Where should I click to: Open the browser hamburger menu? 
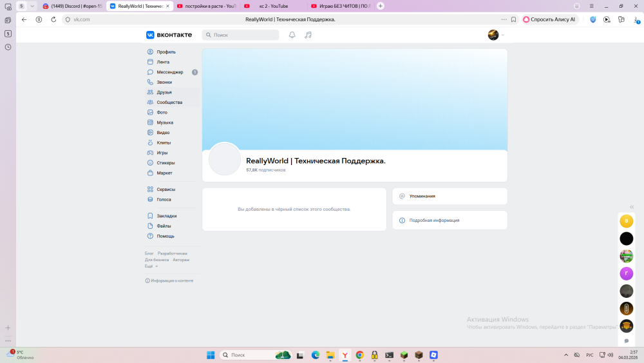591,6
